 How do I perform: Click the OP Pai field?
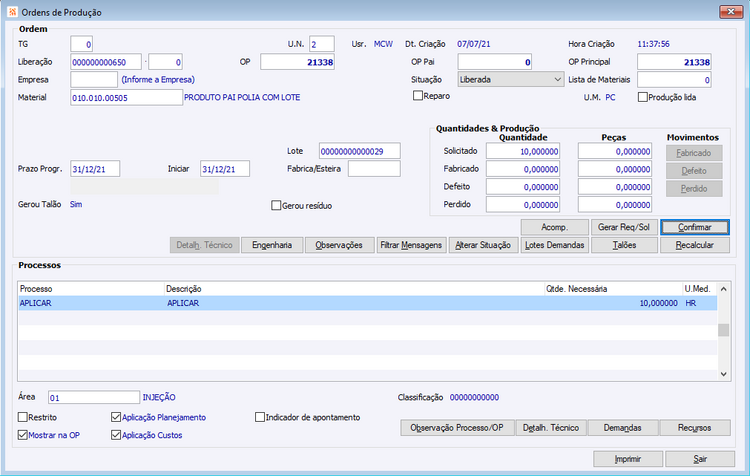tap(495, 62)
